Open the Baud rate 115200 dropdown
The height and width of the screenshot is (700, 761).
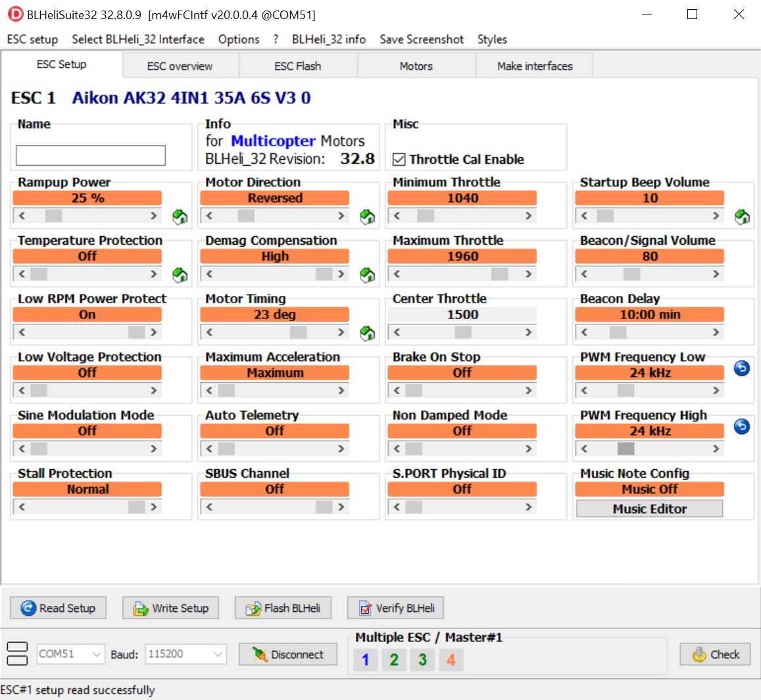click(186, 654)
